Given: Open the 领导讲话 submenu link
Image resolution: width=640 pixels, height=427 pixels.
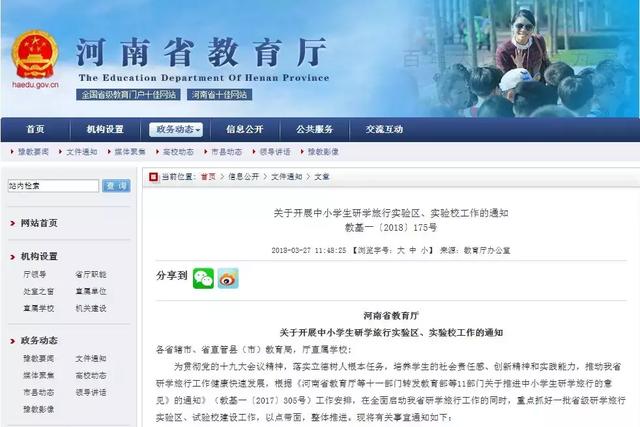Looking at the screenshot, I should [275, 152].
